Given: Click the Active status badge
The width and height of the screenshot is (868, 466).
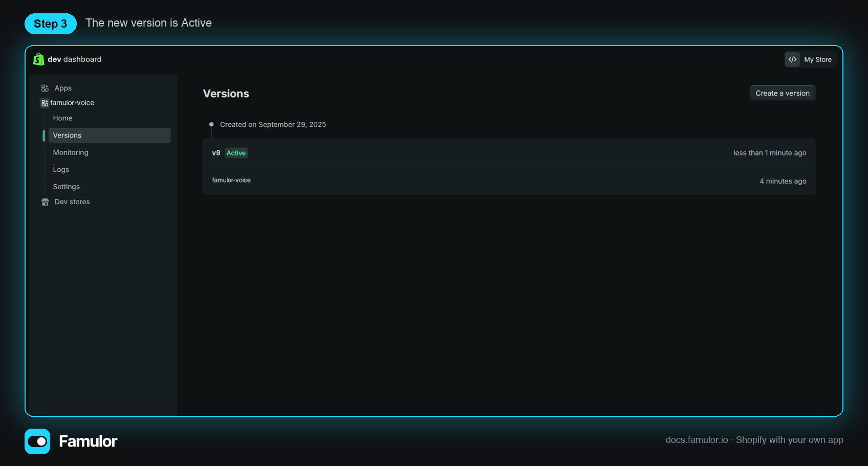Looking at the screenshot, I should (236, 153).
